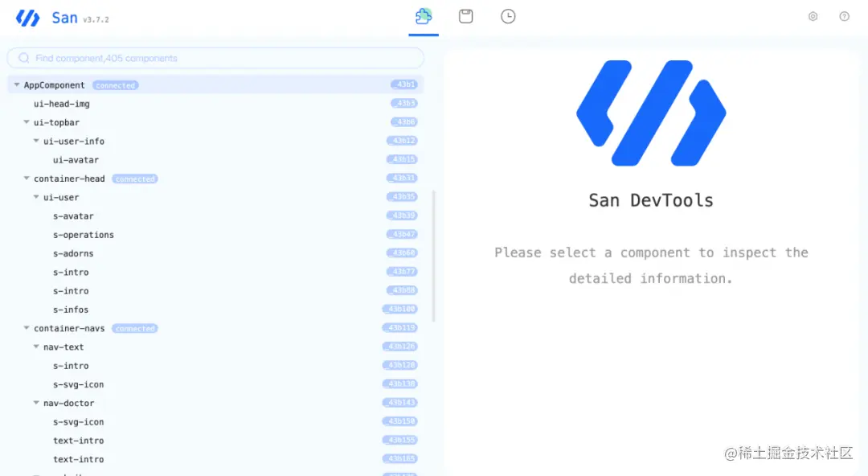Image resolution: width=868 pixels, height=476 pixels.
Task: Click the help question mark icon
Action: pyautogui.click(x=844, y=16)
